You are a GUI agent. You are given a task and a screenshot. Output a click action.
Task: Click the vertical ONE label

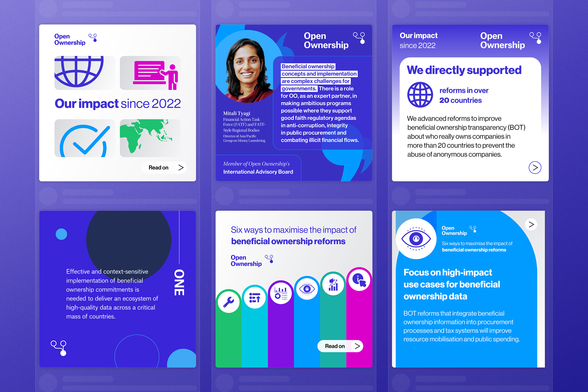tap(179, 282)
